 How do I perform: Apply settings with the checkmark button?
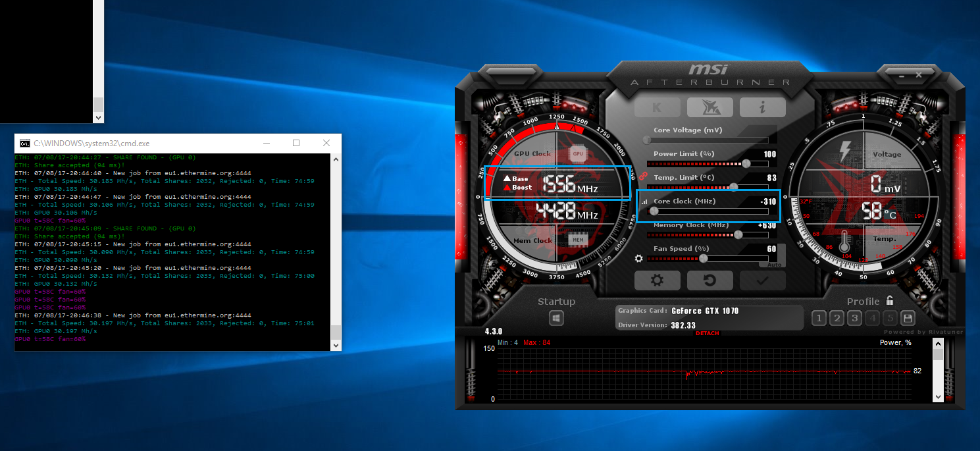pos(762,280)
